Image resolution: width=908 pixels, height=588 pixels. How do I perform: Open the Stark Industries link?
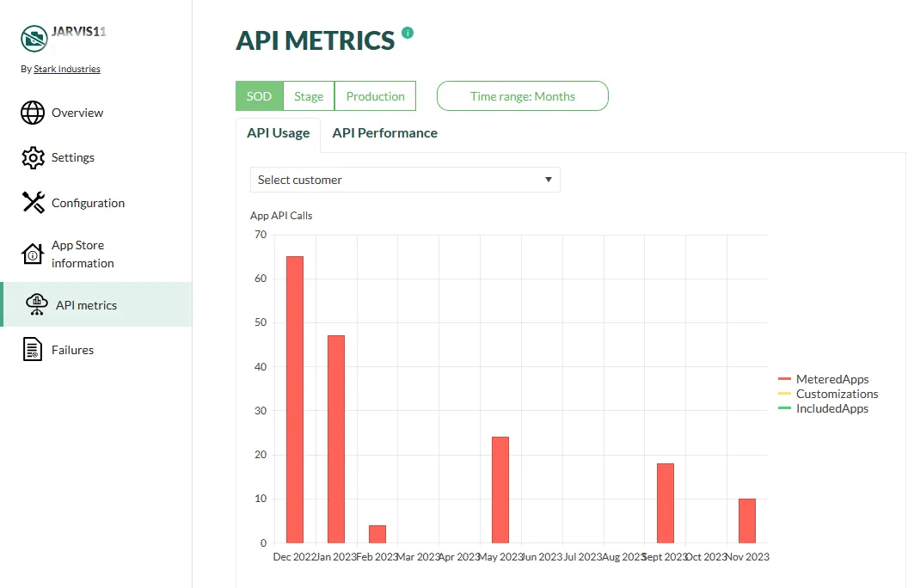67,69
